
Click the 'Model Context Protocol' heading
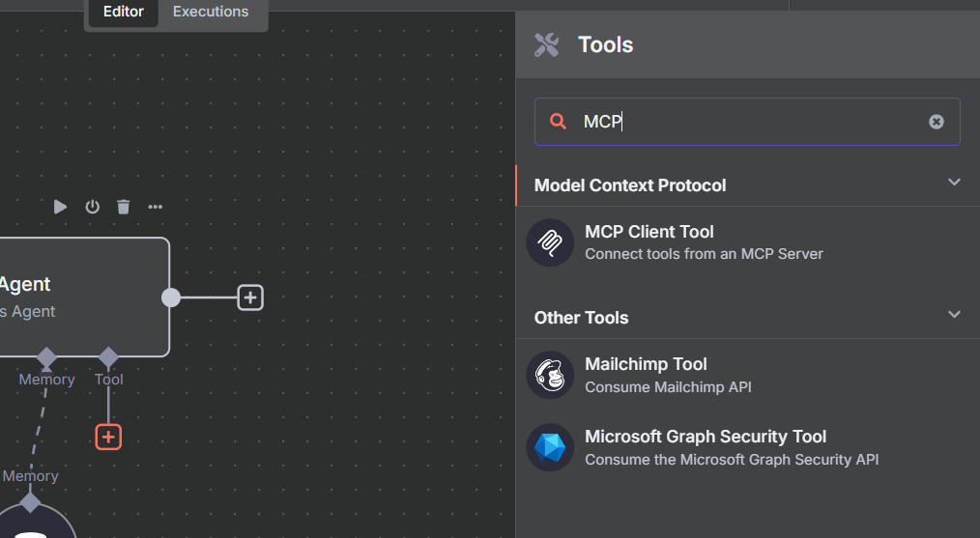630,185
